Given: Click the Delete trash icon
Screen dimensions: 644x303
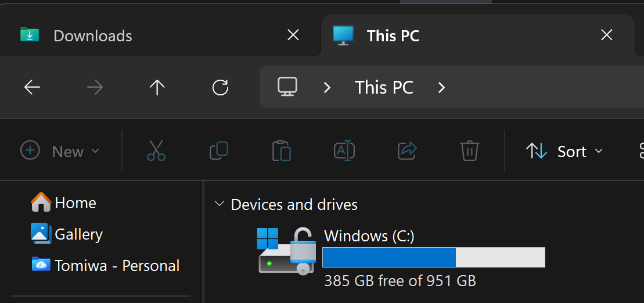Looking at the screenshot, I should tap(469, 151).
